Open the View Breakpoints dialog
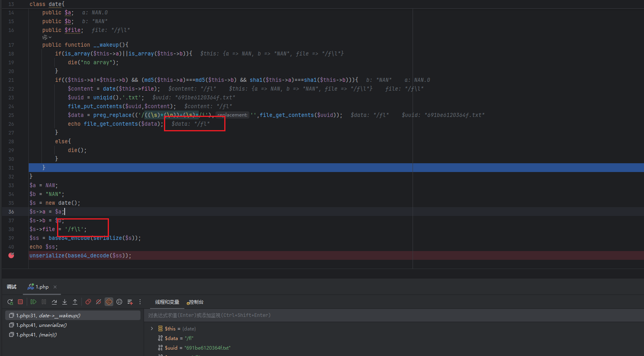This screenshot has width=644, height=356. point(88,302)
